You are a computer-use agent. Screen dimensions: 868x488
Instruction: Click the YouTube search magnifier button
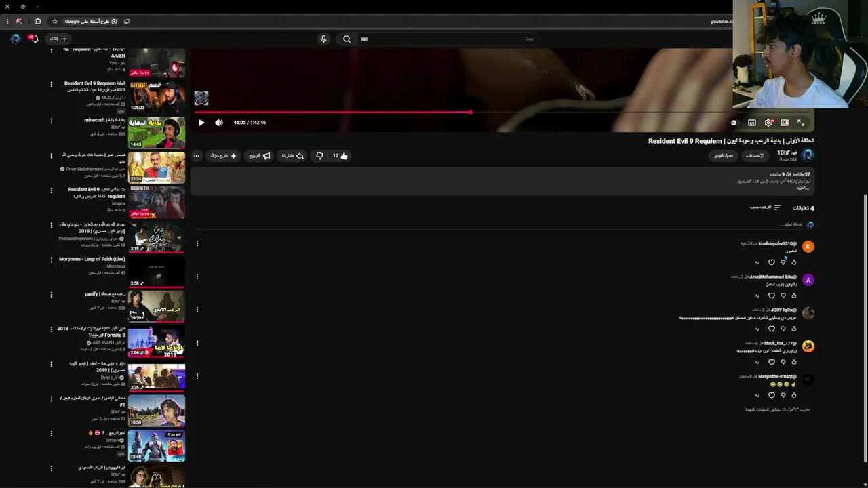pos(347,39)
